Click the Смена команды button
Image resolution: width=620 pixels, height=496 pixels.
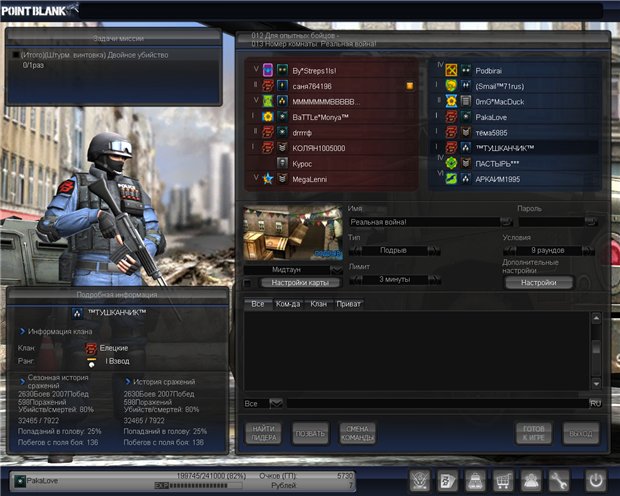[x=358, y=433]
